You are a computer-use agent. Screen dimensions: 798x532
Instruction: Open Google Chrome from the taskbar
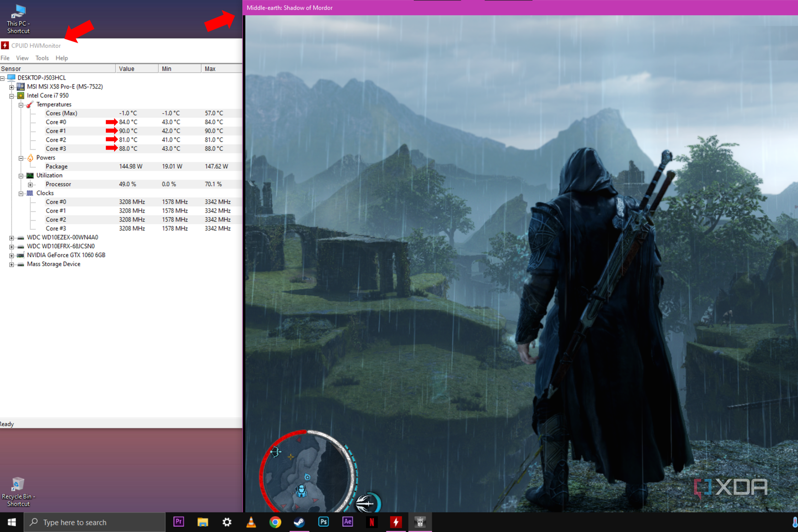(x=275, y=522)
